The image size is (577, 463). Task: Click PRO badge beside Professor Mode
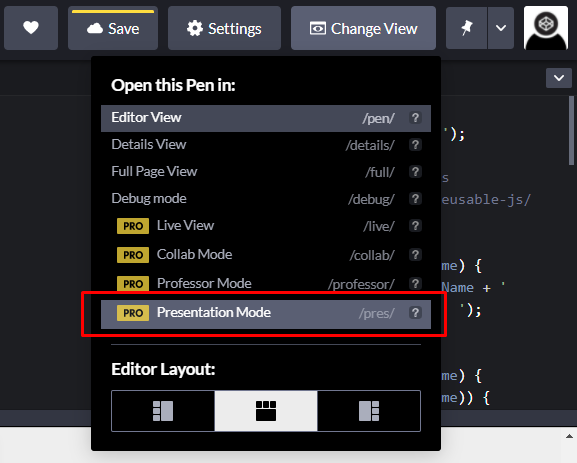[133, 284]
